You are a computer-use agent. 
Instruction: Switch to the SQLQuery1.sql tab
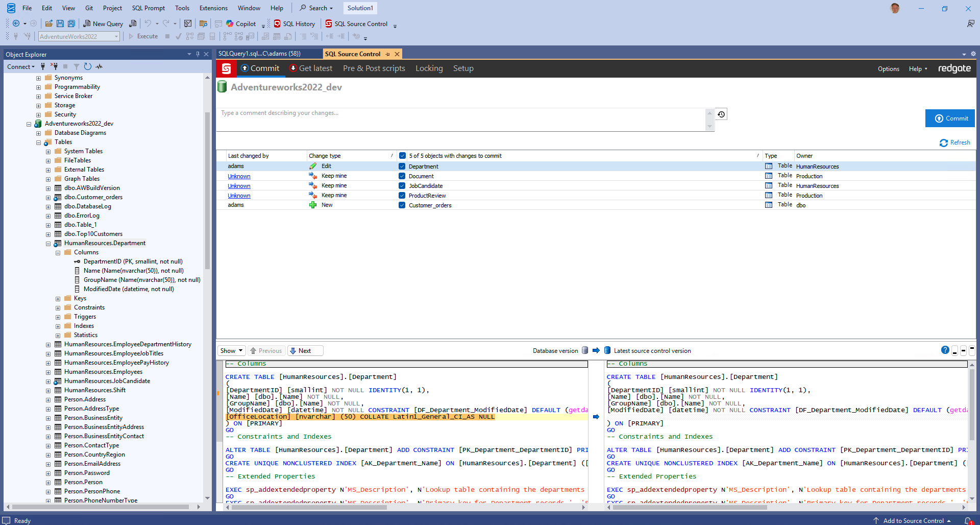[259, 54]
